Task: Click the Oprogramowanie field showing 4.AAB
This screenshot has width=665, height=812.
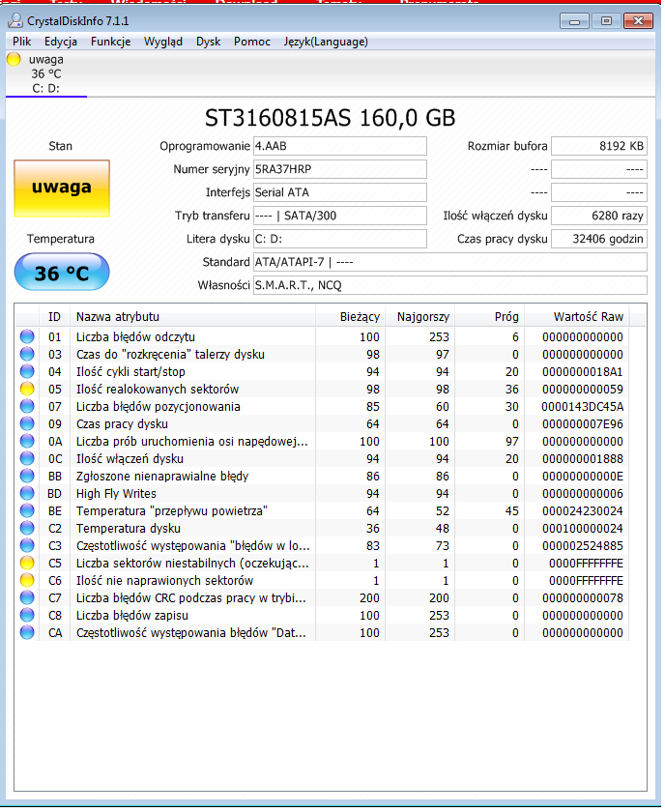Action: click(338, 146)
